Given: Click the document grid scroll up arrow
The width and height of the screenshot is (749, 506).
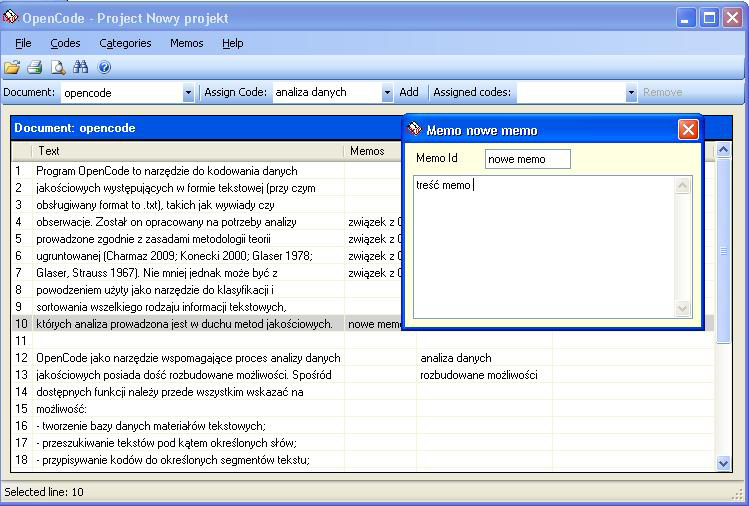Looking at the screenshot, I should tap(723, 150).
